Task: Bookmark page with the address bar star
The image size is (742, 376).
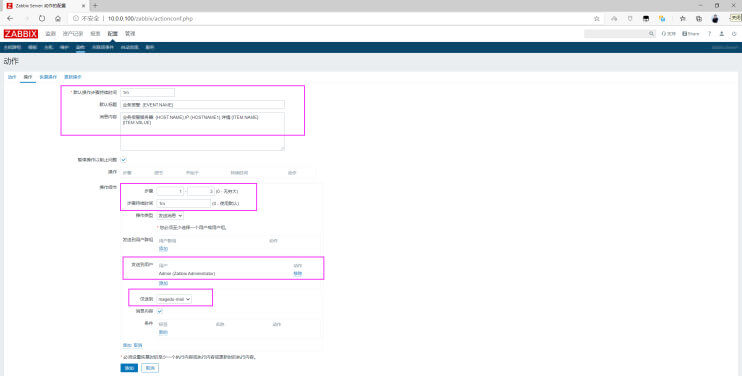Action: point(596,18)
